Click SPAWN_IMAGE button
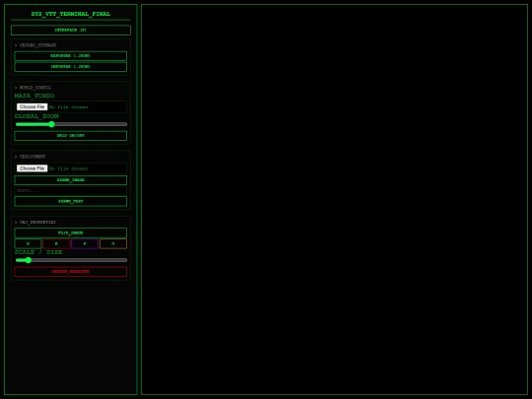 71,180
